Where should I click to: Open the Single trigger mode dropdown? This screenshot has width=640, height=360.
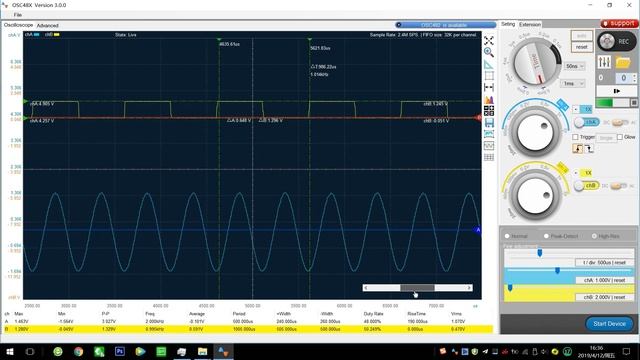click(x=606, y=138)
